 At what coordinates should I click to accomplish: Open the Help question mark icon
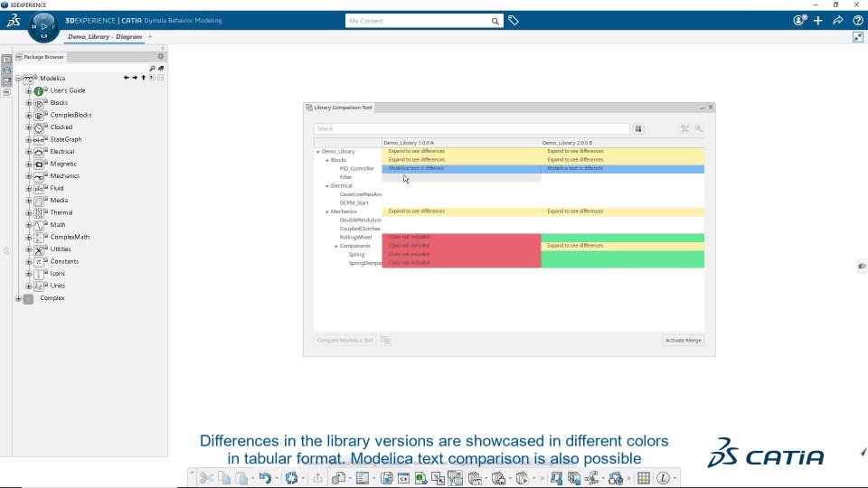coord(858,21)
